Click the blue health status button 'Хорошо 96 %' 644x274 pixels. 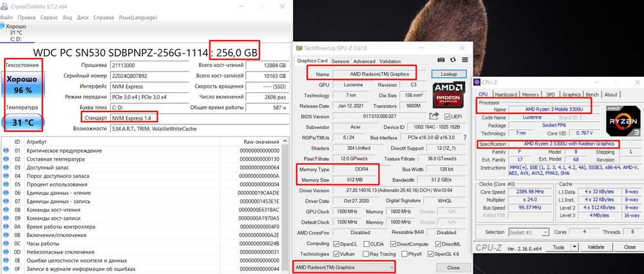coord(22,84)
